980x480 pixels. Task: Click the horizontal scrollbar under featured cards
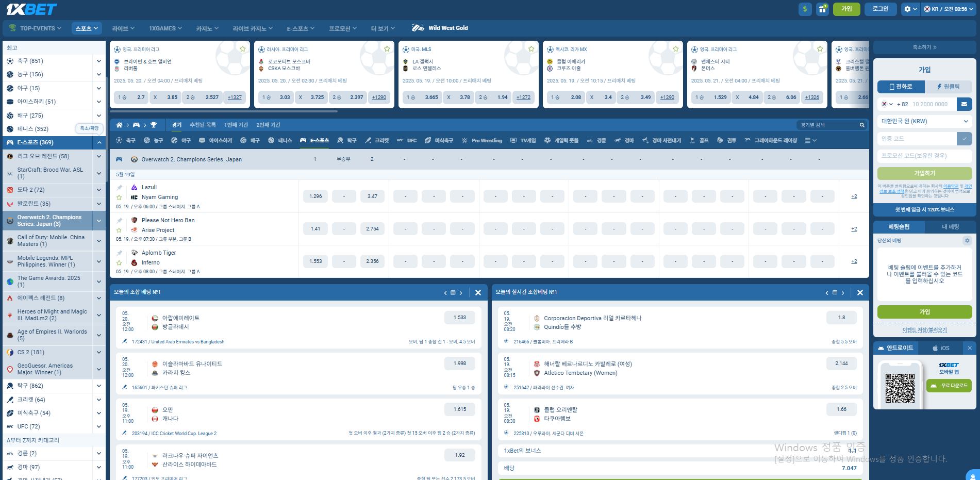tap(224, 111)
